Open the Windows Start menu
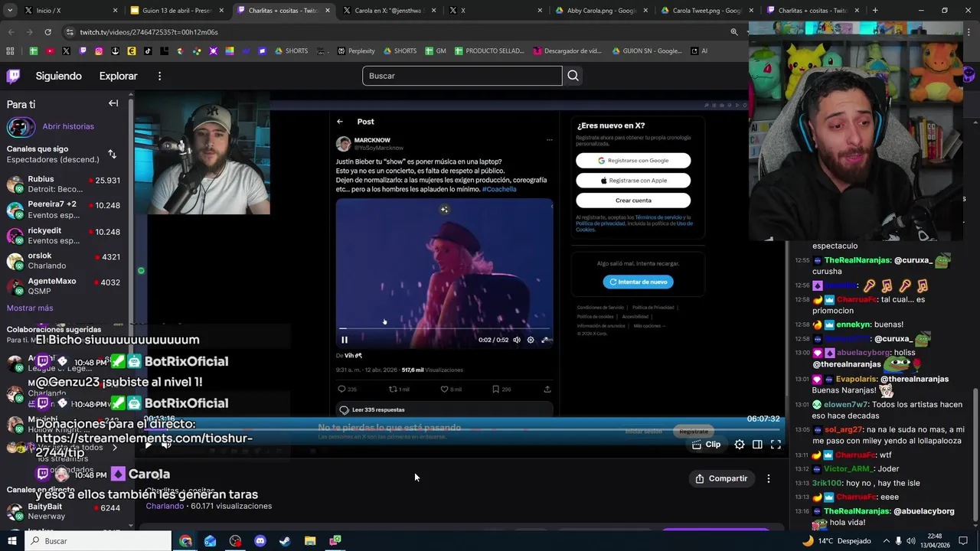 tap(12, 541)
